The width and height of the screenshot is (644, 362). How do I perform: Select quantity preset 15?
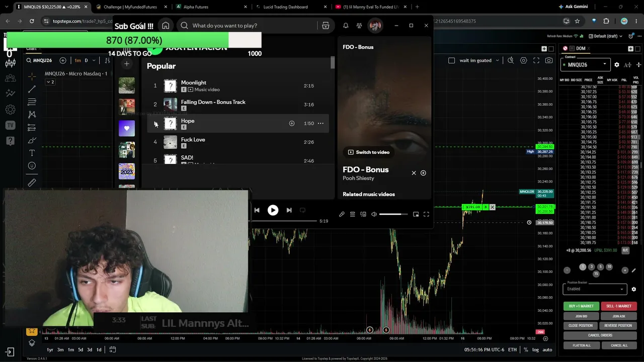596,274
